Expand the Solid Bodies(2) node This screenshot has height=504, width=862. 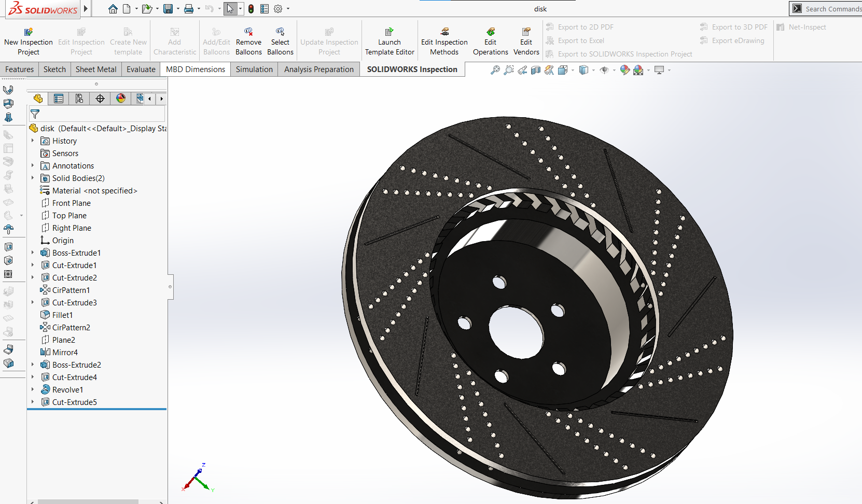tap(33, 178)
